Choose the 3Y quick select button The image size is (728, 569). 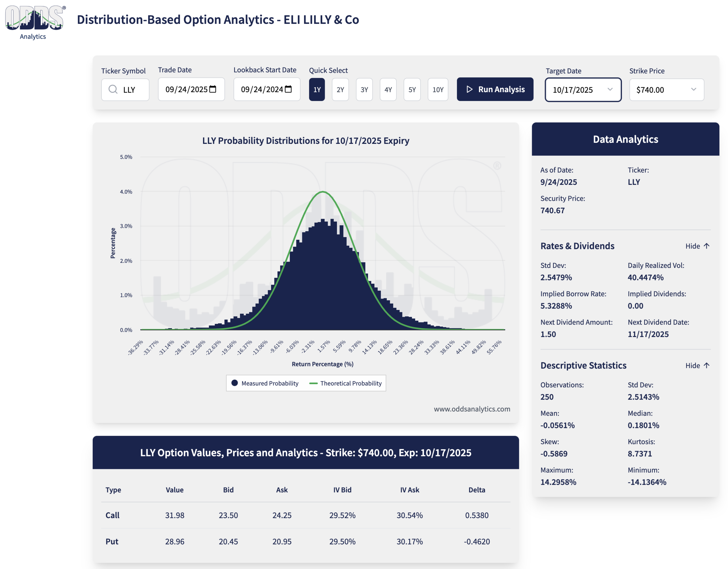pyautogui.click(x=364, y=90)
